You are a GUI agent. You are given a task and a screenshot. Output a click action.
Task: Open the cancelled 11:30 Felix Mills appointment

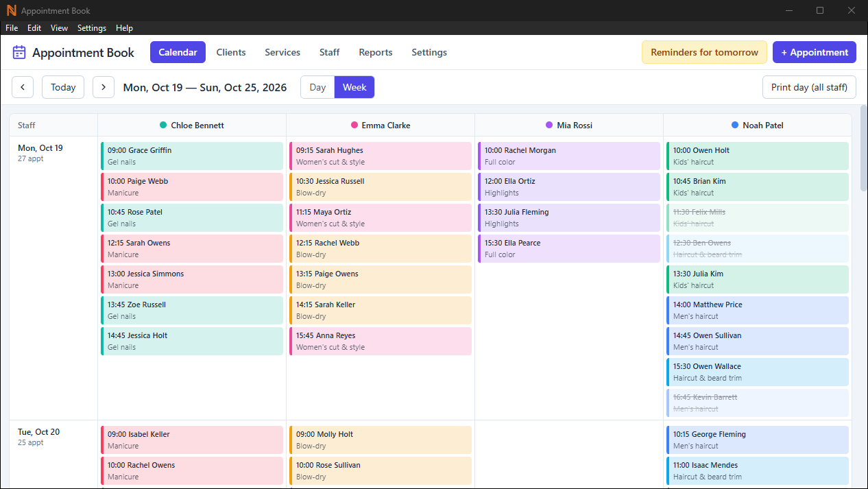pyautogui.click(x=758, y=217)
